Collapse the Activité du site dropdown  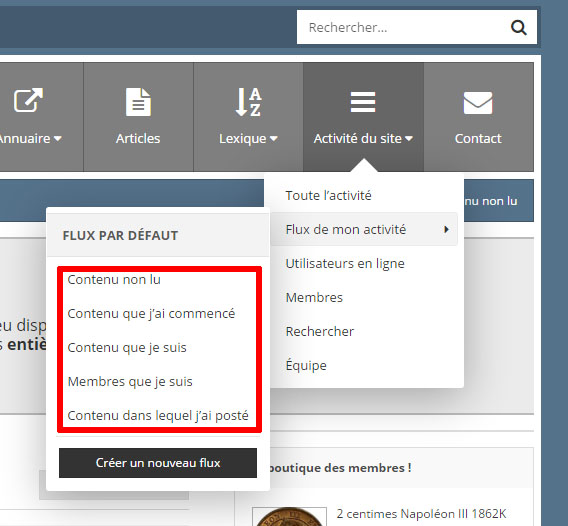pos(409,138)
